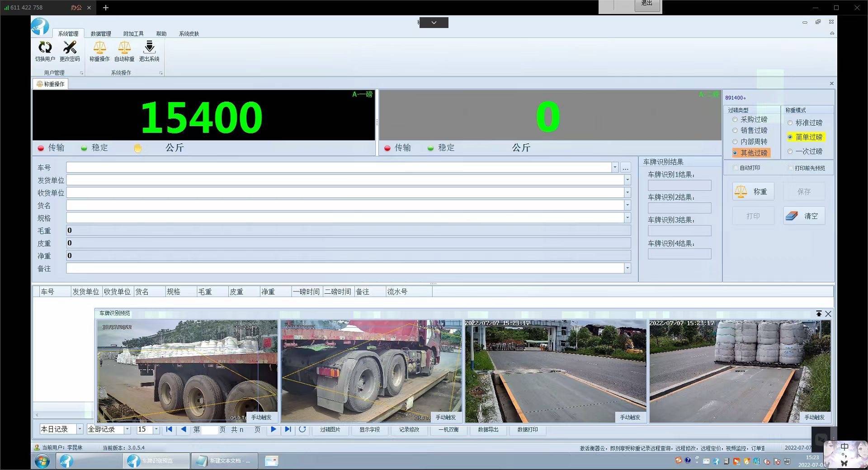Viewport: 868px width, 470px height.
Task: Go to next page of records
Action: tap(273, 429)
